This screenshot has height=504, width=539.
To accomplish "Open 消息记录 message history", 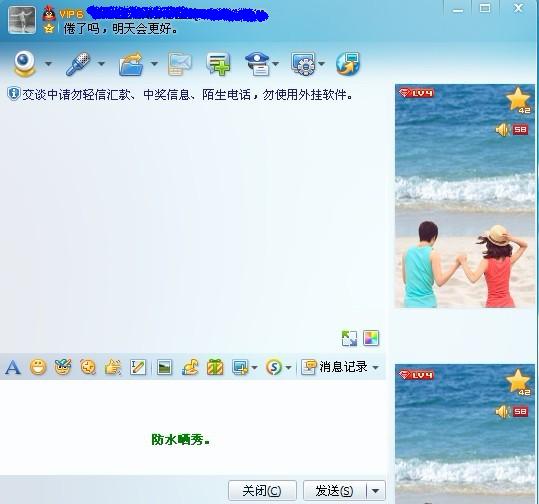I will [335, 367].
